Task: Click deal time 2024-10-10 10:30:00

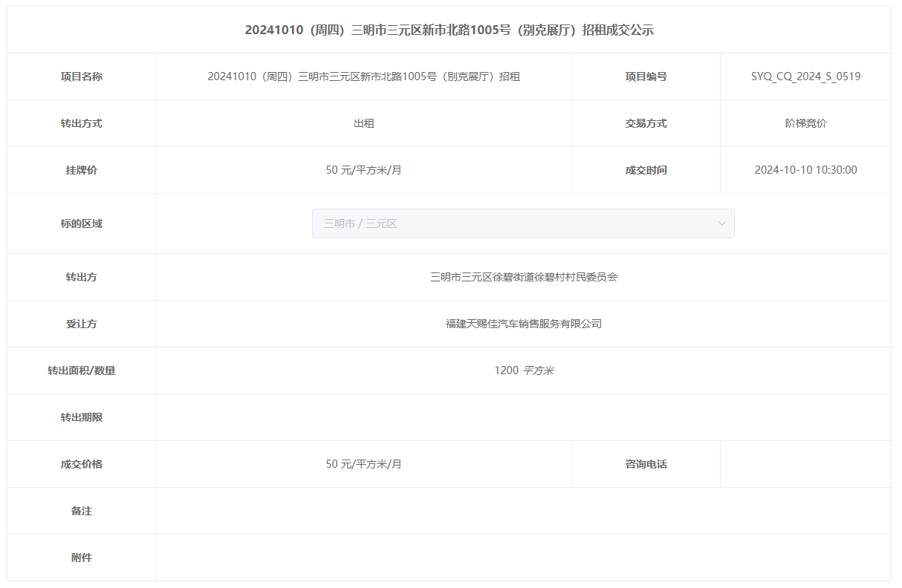Action: click(805, 170)
